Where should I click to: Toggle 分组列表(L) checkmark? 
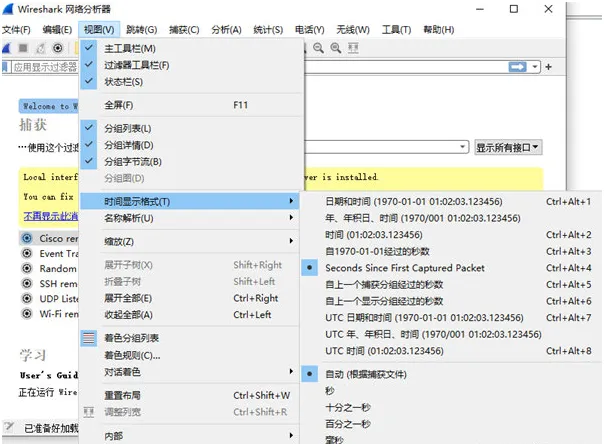pos(89,128)
